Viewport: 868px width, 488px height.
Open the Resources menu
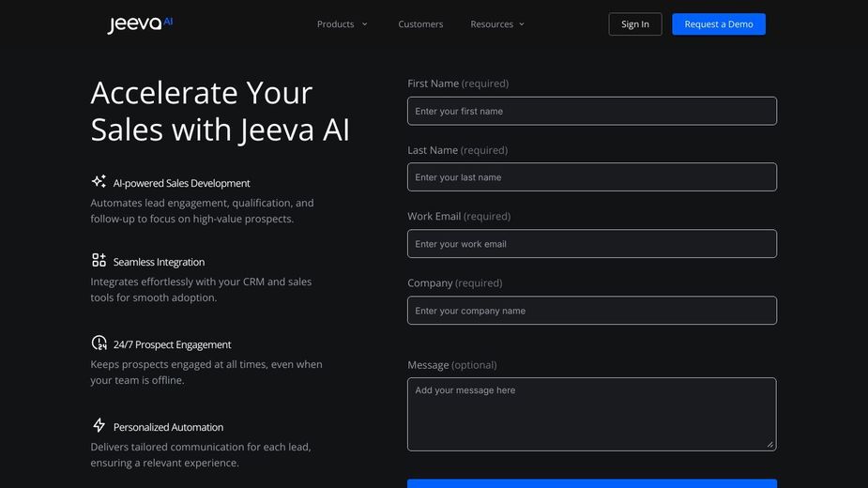pyautogui.click(x=492, y=24)
